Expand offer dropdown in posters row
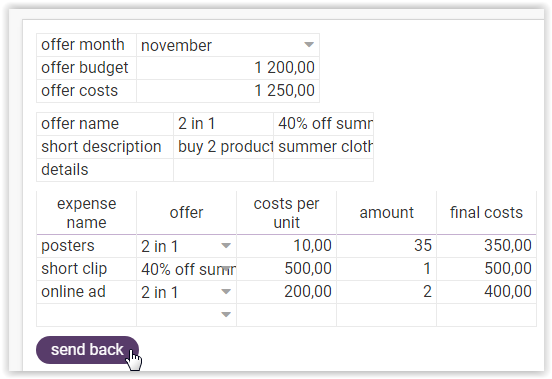Screen dimensions: 552x379 pyautogui.click(x=226, y=245)
